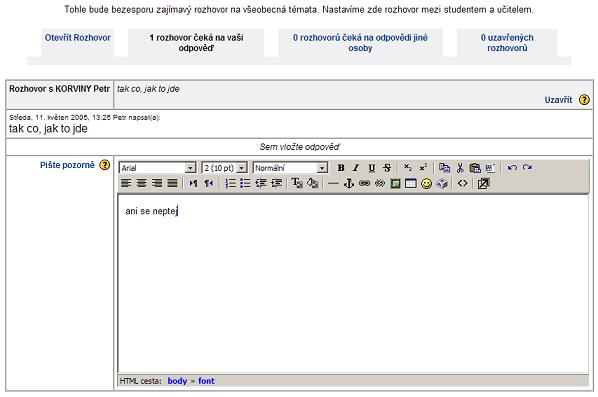598x397 pixels.
Task: Open help icon next to Uzavřít
Action: tap(584, 100)
